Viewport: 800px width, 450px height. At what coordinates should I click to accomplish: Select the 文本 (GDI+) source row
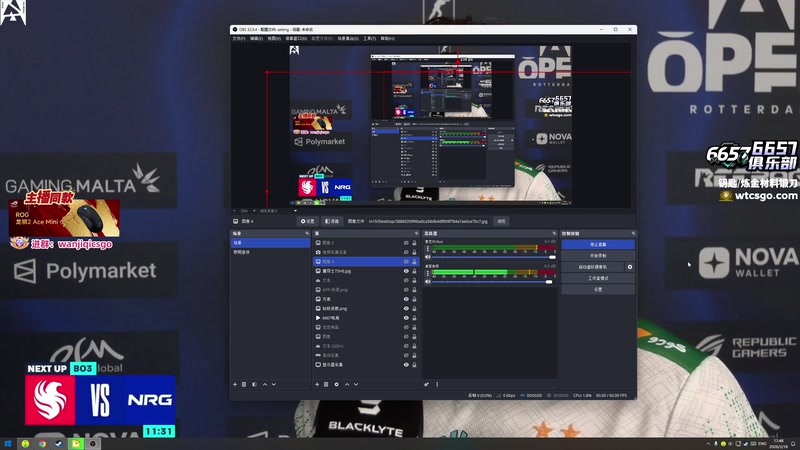[x=365, y=346]
